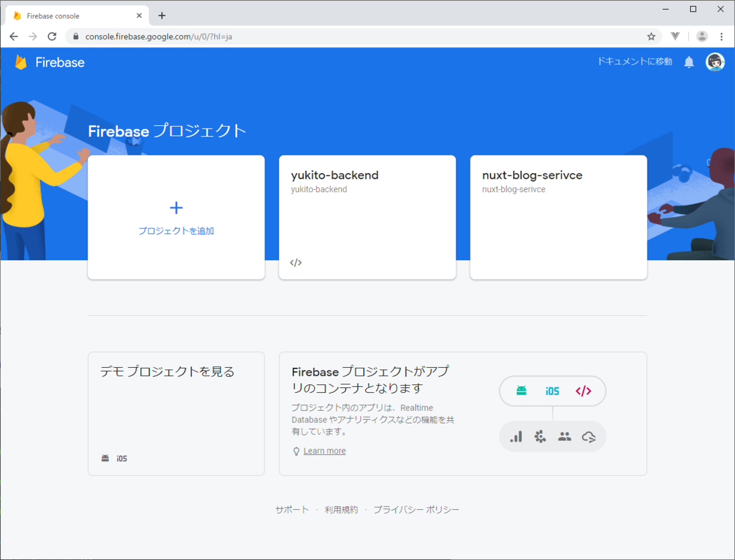735x560 pixels.
Task: Open a new browser tab
Action: click(162, 15)
